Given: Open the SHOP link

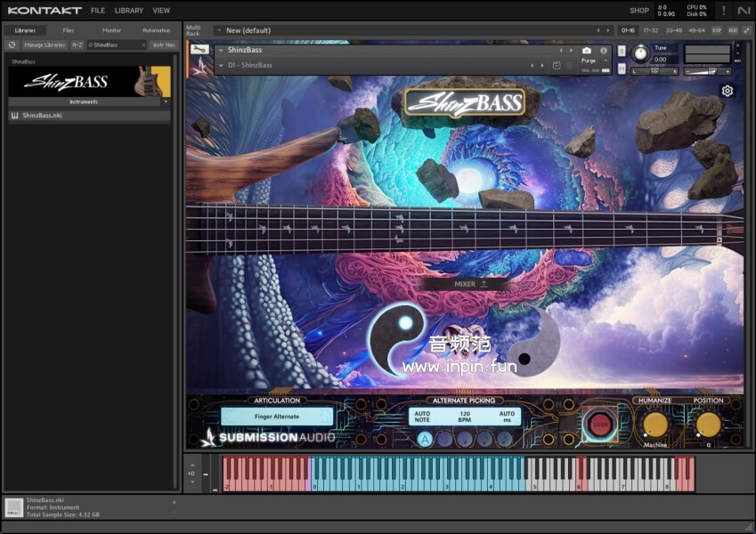Looking at the screenshot, I should point(638,11).
